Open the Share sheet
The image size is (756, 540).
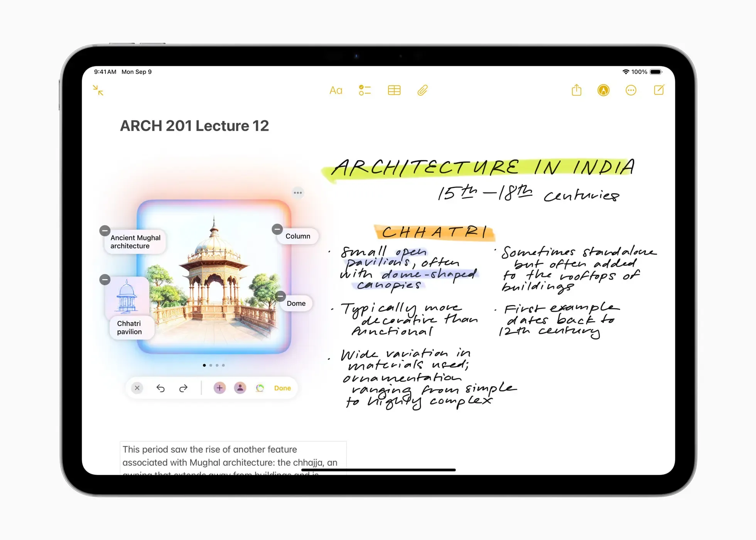[x=576, y=90]
